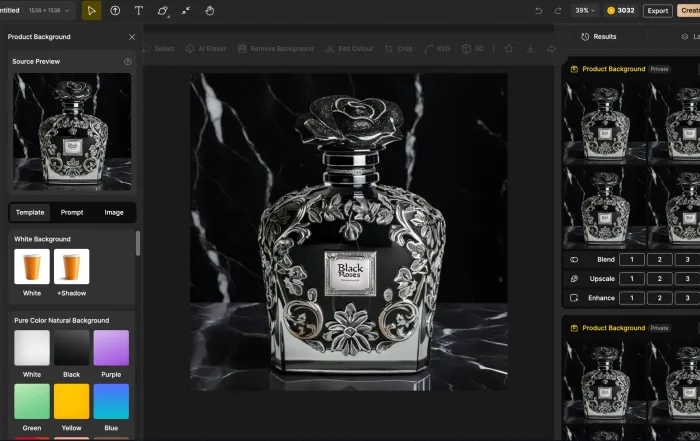Viewport: 700px width, 441px height.
Task: Redo the last action
Action: pos(558,11)
